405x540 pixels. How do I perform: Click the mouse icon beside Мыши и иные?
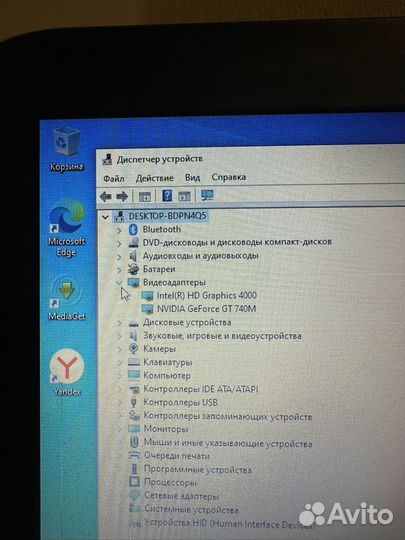pos(134,442)
